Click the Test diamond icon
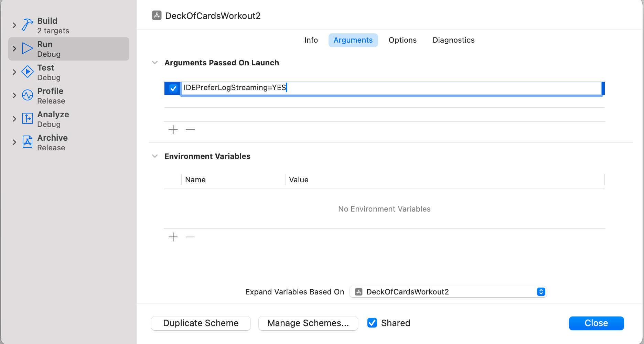644x344 pixels. [x=27, y=72]
